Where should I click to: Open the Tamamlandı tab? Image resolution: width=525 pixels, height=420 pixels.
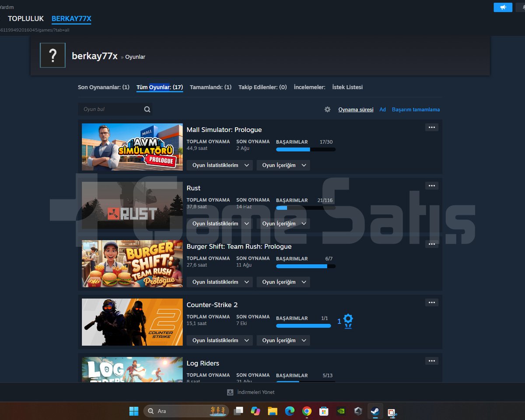pos(210,87)
